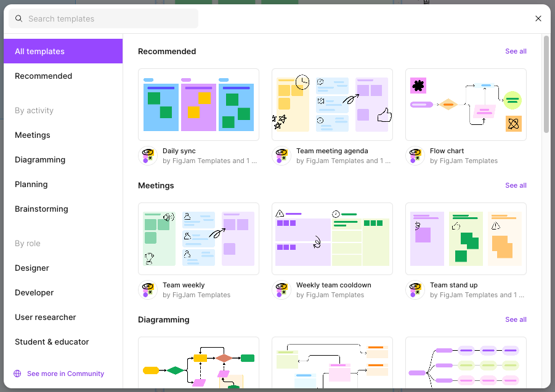Screen dimensions: 555x392
Task: Open the Weekly team cooldown thumbnail
Action: pos(333,239)
